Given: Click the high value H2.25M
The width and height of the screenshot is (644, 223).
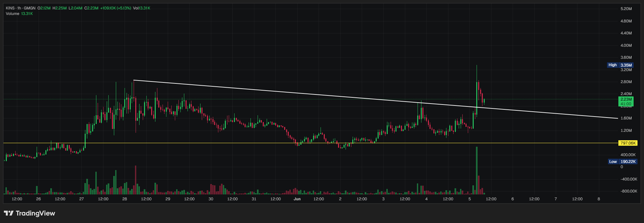Looking at the screenshot, I should point(60,8).
